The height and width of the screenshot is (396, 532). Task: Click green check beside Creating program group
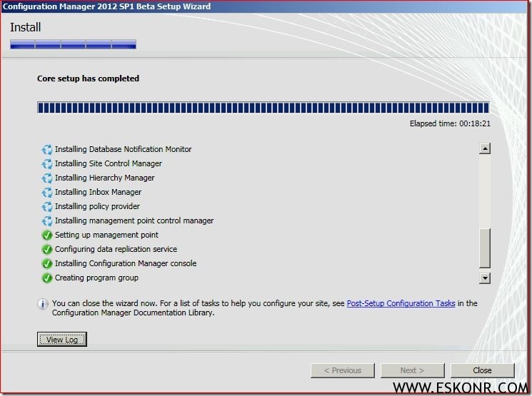(47, 278)
